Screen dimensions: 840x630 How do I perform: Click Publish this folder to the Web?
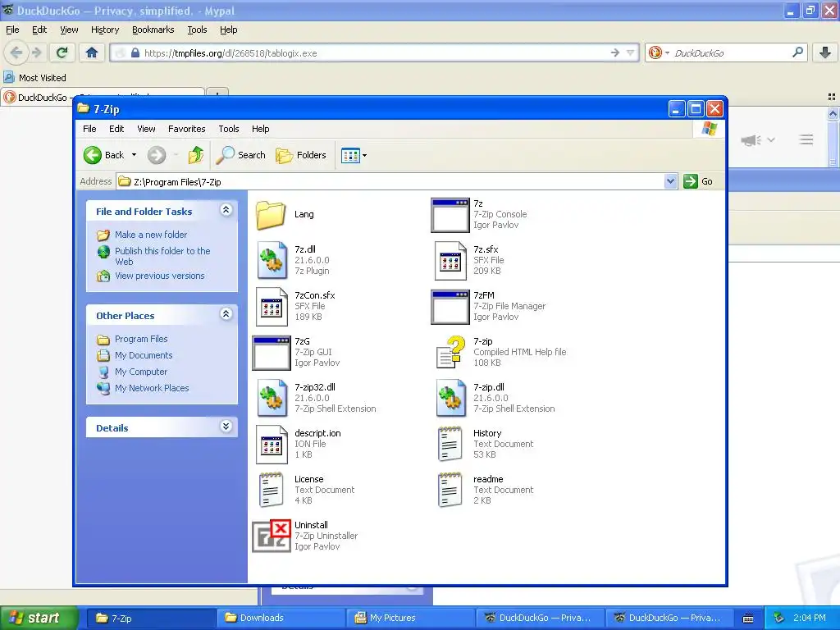click(x=162, y=256)
